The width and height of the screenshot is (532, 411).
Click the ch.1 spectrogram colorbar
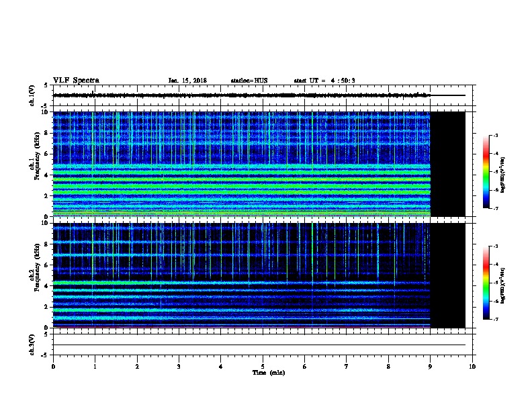pos(486,172)
